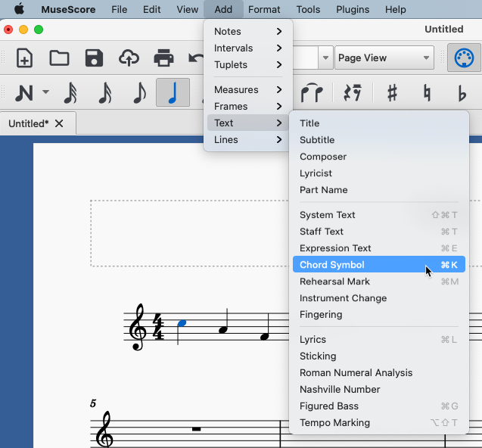
Task: Expand the Tuplets submenu
Action: pos(247,64)
